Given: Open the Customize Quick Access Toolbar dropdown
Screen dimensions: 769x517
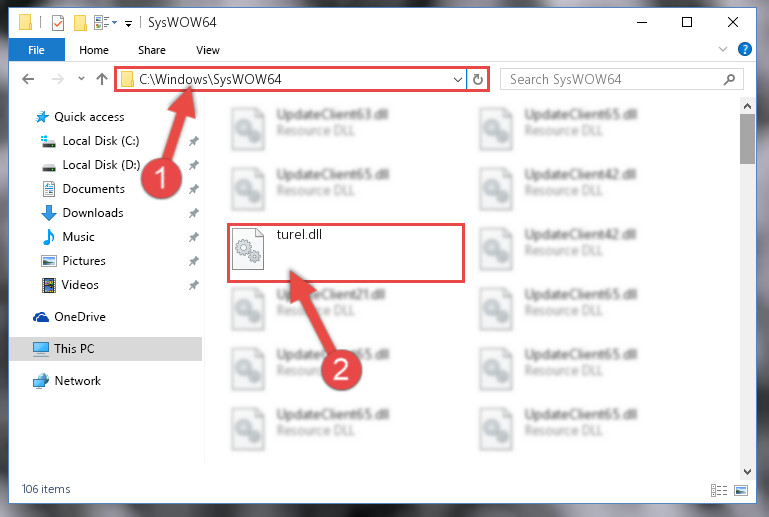Looking at the screenshot, I should [x=128, y=23].
